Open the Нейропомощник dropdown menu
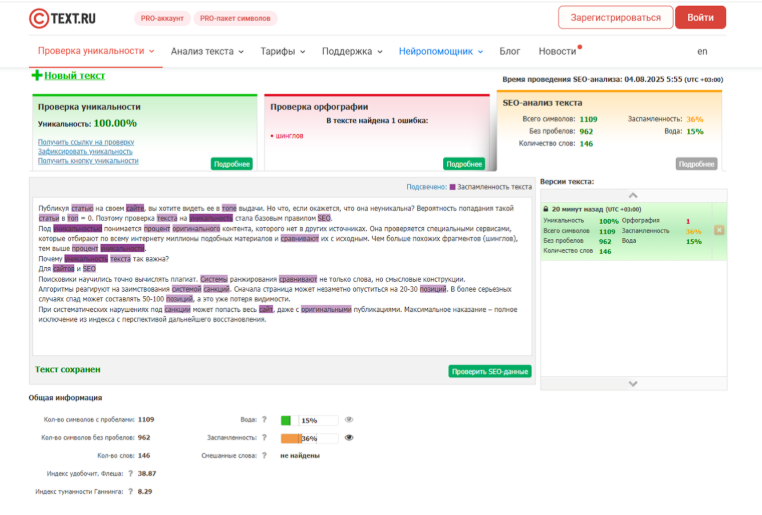Screen dimensions: 762x515 click(x=440, y=51)
